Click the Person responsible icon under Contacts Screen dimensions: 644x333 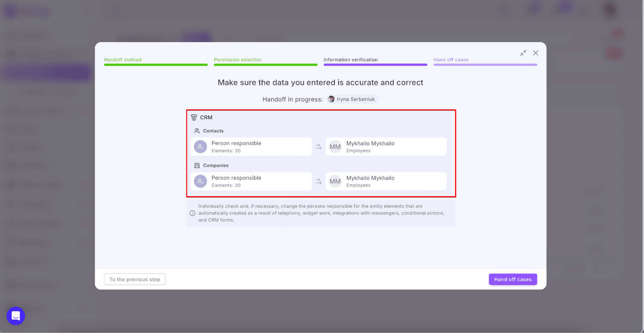click(200, 147)
